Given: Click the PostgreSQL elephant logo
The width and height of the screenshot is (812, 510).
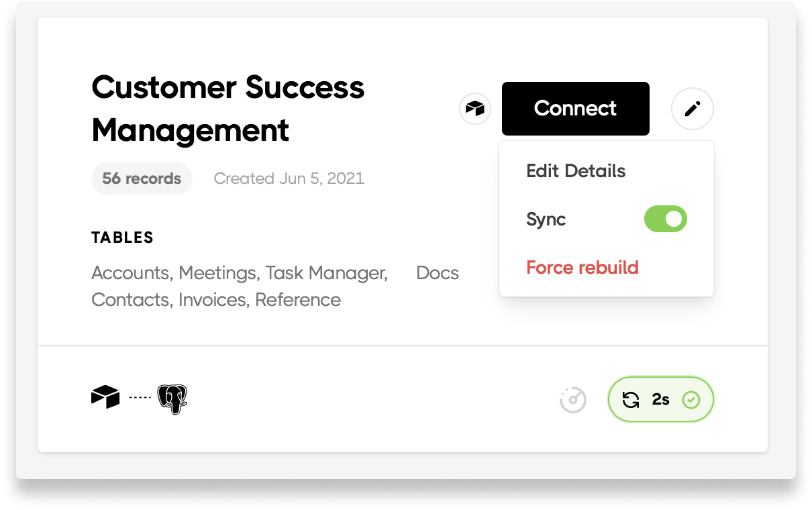Looking at the screenshot, I should 172,399.
